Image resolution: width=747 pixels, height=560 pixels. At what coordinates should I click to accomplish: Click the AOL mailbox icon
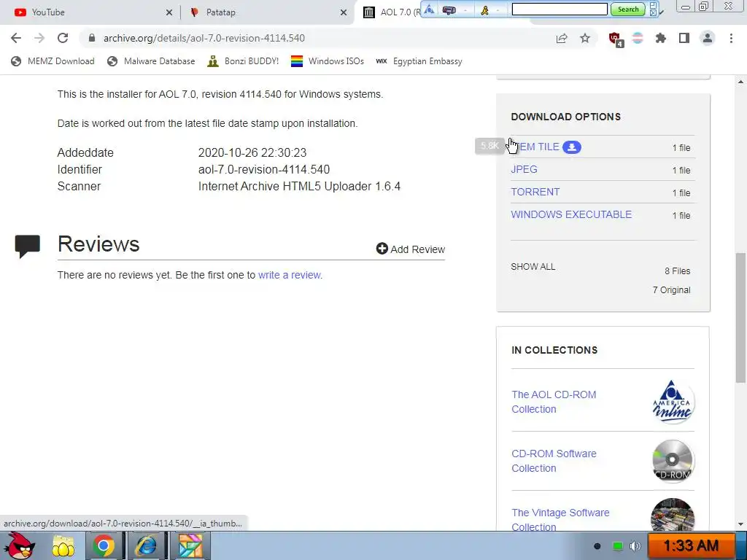pos(449,9)
